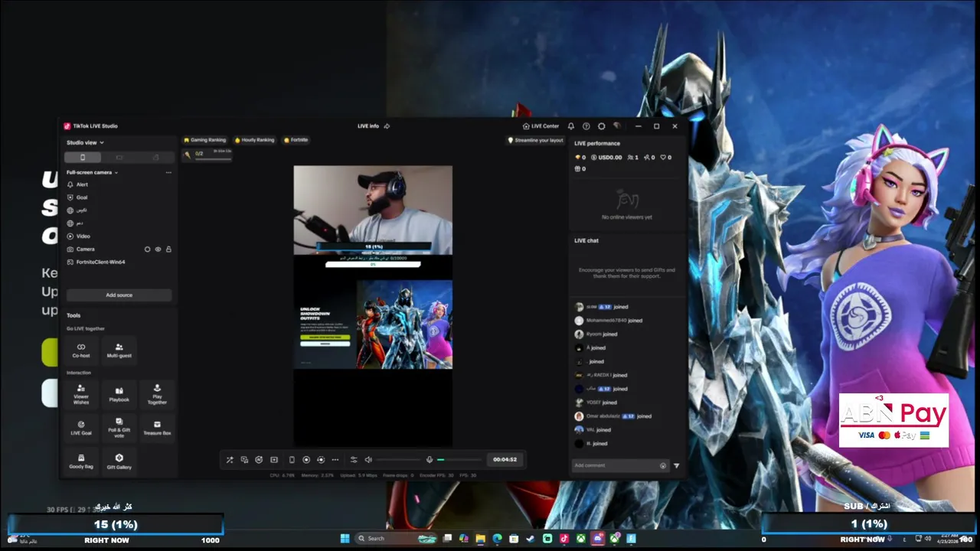
Task: Open Poll & Gift vote tool
Action: (119, 428)
